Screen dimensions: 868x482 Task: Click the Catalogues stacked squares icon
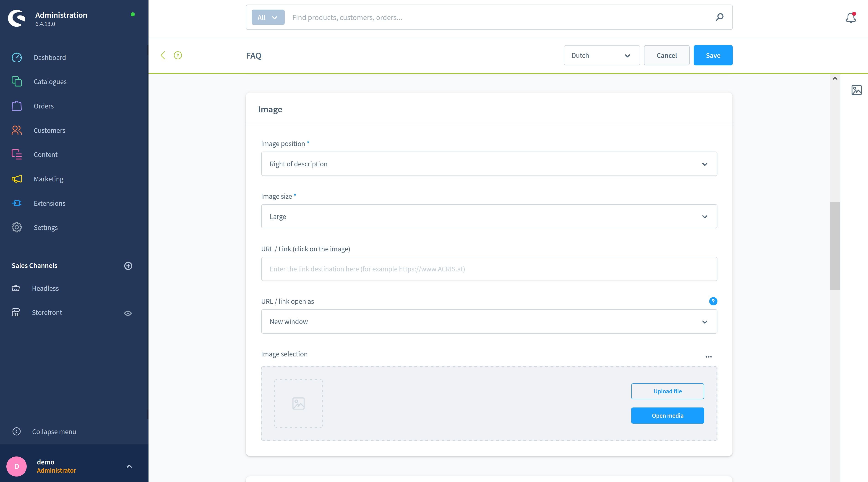click(x=16, y=82)
